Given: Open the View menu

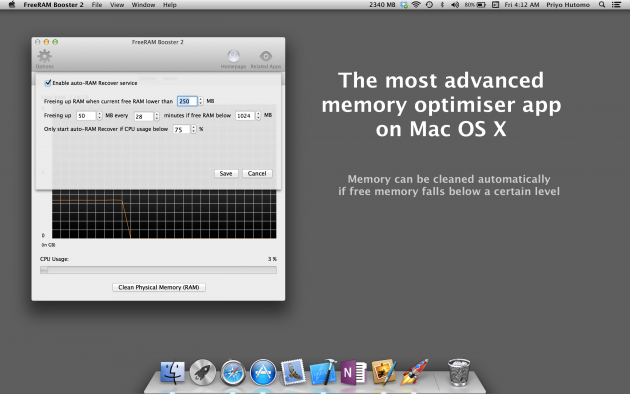Looking at the screenshot, I should pos(117,5).
